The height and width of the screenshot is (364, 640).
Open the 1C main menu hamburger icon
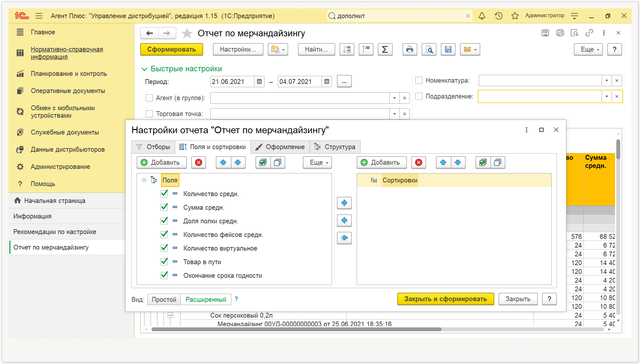[x=39, y=16]
